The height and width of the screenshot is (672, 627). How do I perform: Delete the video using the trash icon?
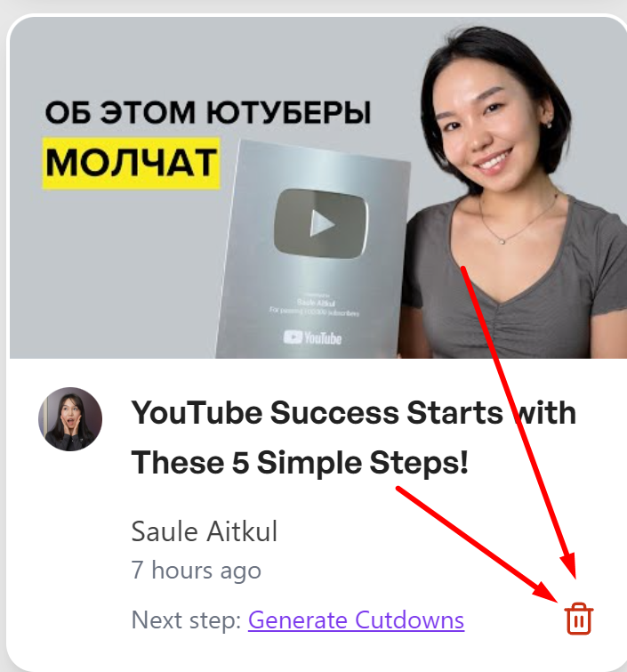click(x=579, y=619)
